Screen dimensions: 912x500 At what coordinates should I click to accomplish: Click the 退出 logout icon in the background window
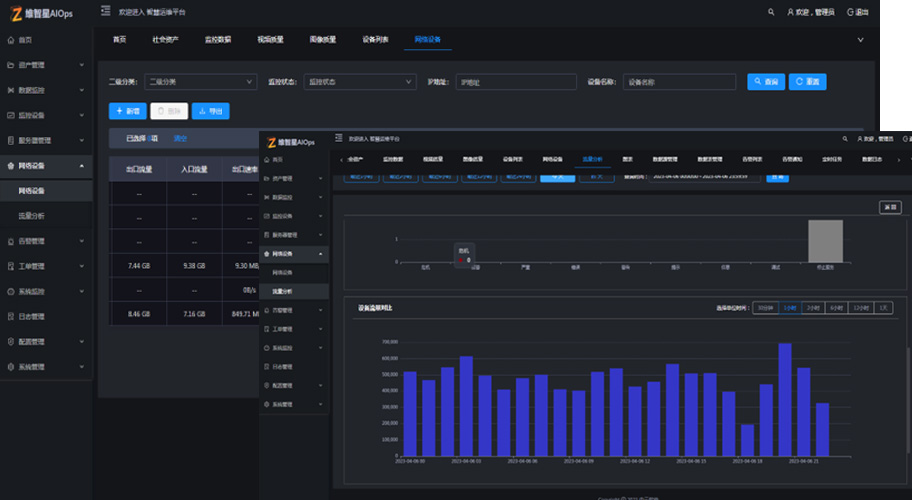point(851,12)
